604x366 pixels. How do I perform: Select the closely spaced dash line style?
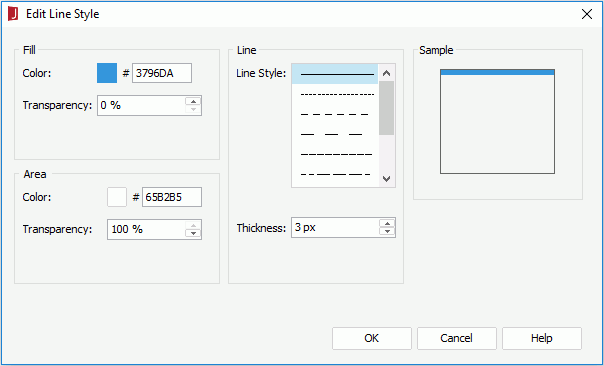click(x=335, y=154)
